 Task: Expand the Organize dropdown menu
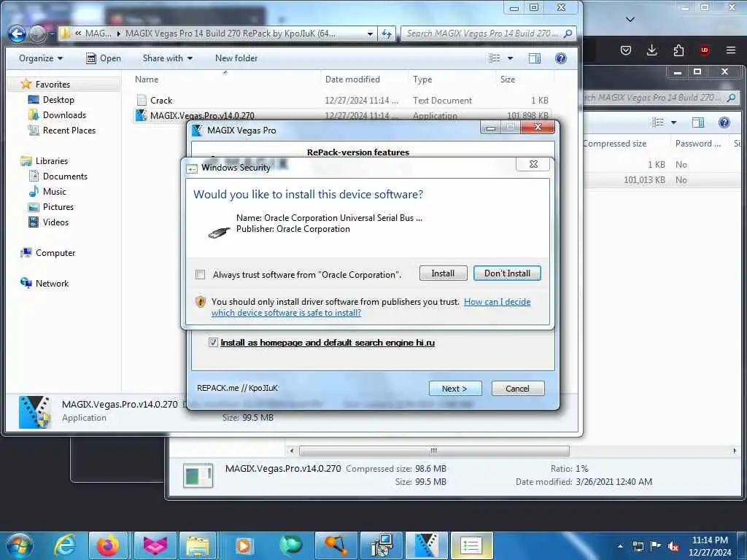click(x=41, y=58)
